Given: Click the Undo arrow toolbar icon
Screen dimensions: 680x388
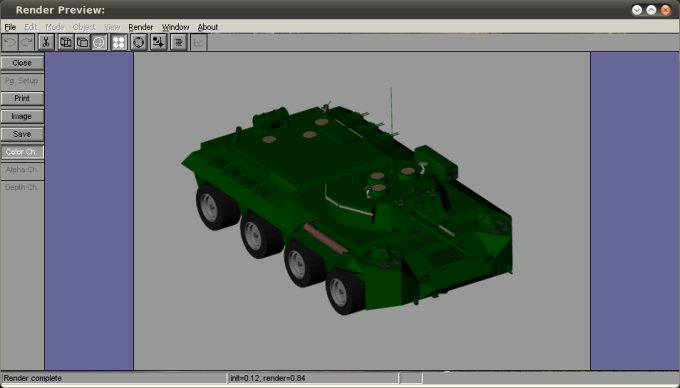Looking at the screenshot, I should (10, 42).
